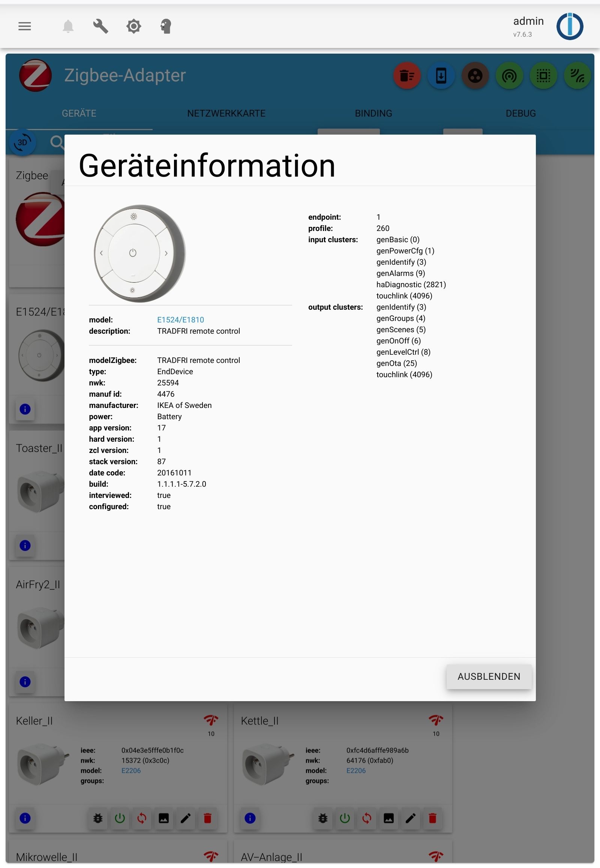Click the debug bug icon on Kettle_II card
The height and width of the screenshot is (868, 600).
coord(323,819)
